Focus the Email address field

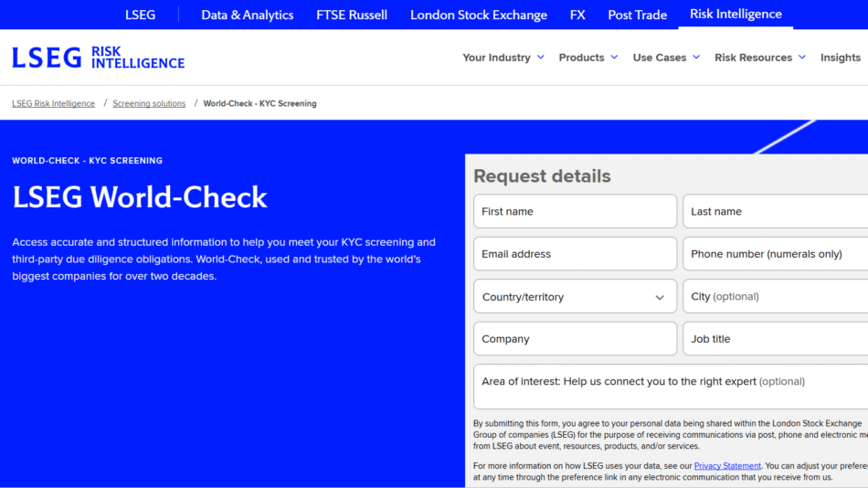click(575, 254)
